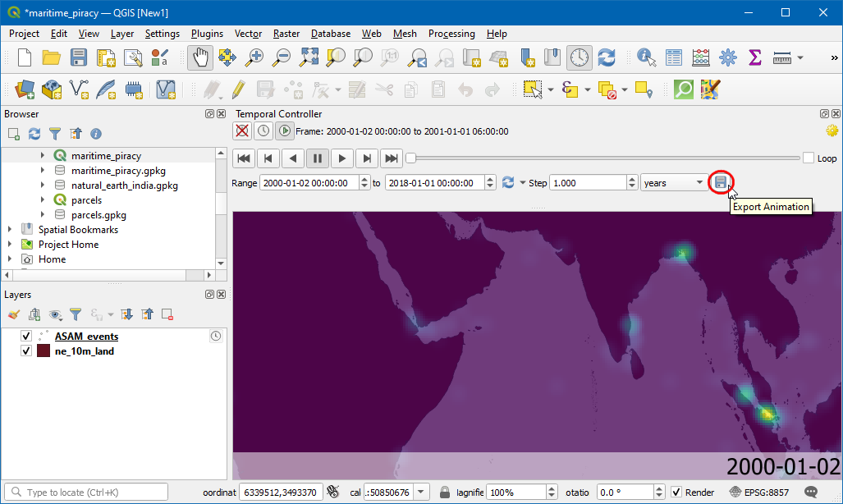Toggle scale lock icon in status bar
This screenshot has width=843, height=504.
pos(444,493)
